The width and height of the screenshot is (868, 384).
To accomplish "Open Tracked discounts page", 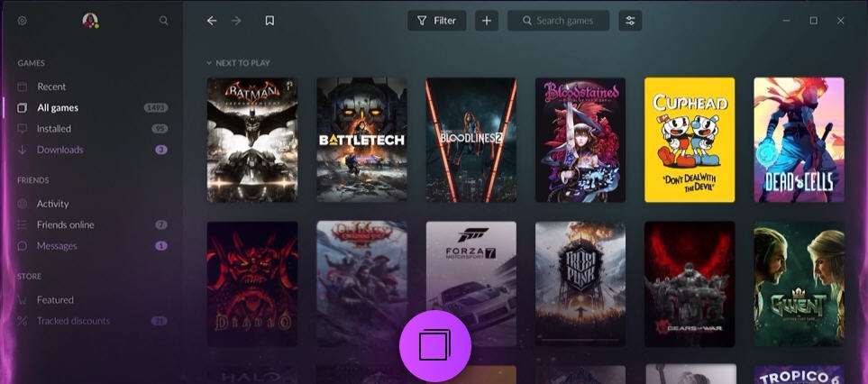I will click(x=73, y=321).
